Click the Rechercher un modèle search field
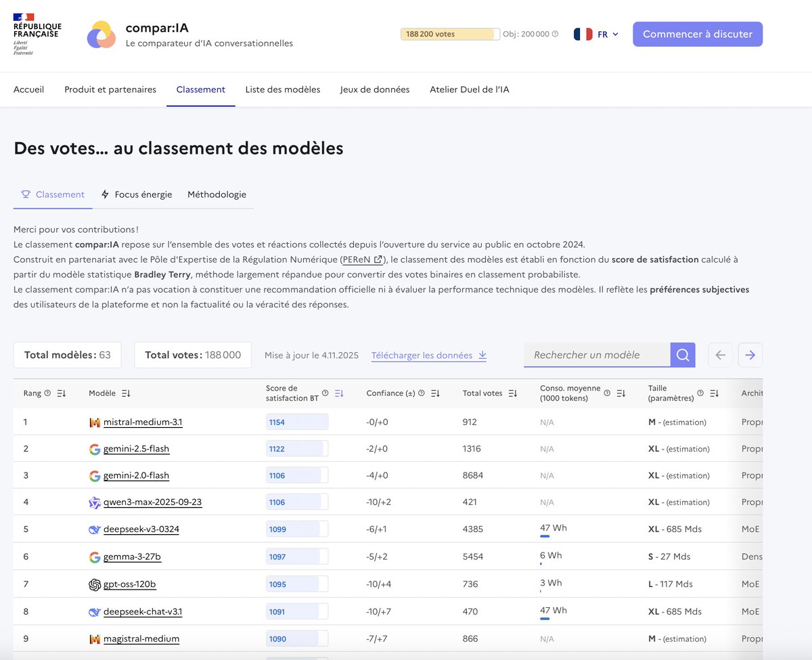This screenshot has width=812, height=660. click(x=596, y=355)
